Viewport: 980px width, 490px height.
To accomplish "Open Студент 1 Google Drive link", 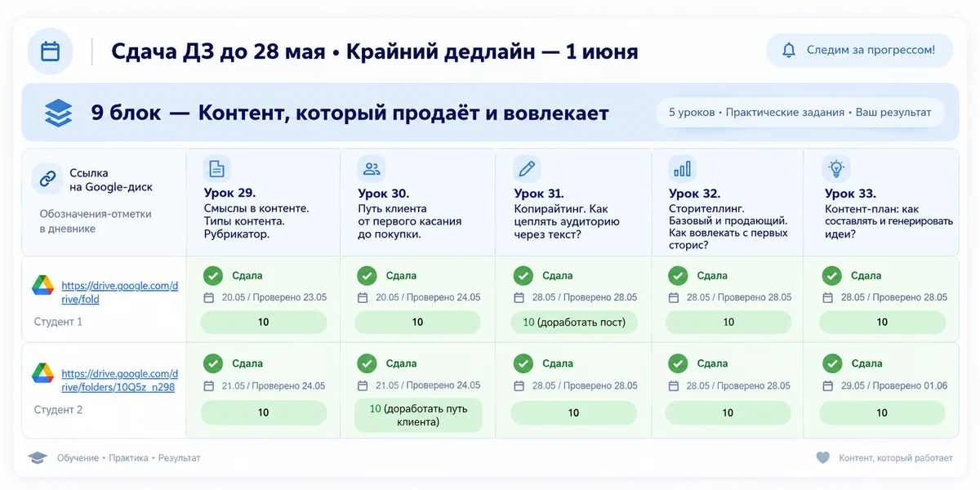I will click(119, 292).
